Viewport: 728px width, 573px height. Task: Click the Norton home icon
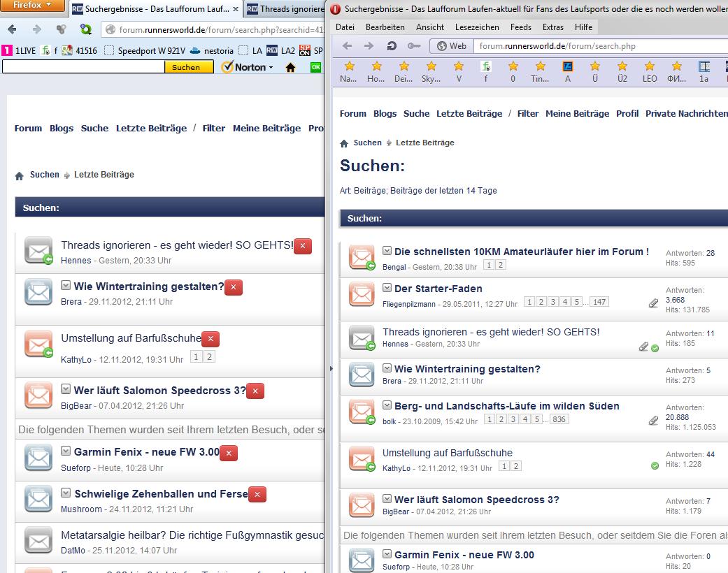tap(290, 67)
